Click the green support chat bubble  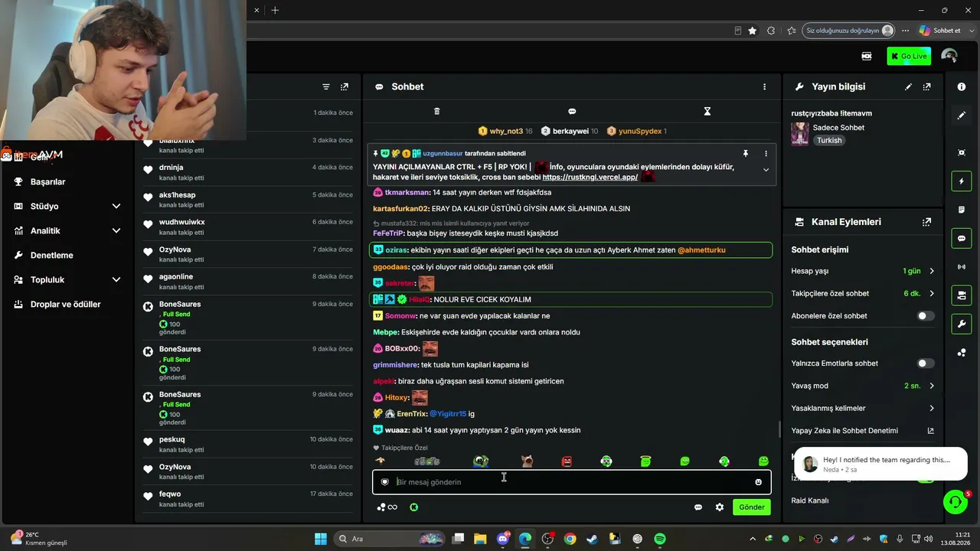(955, 502)
